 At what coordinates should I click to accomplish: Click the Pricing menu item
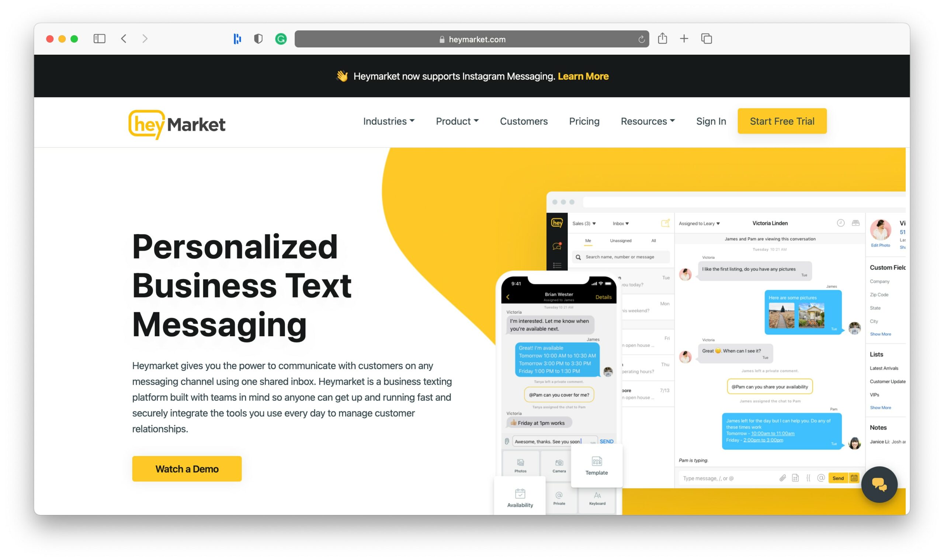[584, 121]
